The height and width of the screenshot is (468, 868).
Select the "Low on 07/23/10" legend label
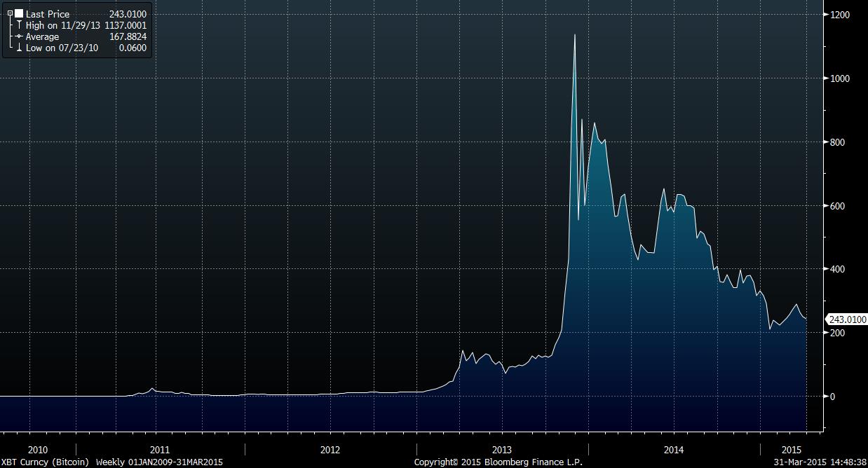(x=62, y=48)
